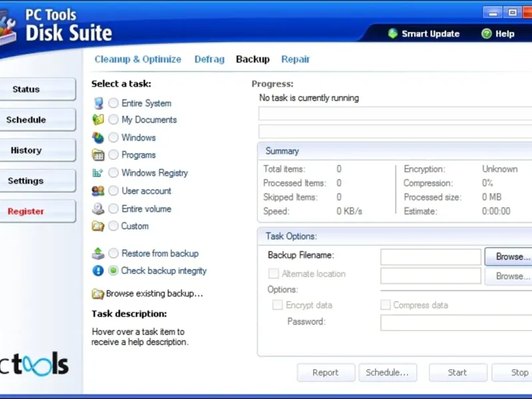The height and width of the screenshot is (399, 532).
Task: Click the Windows logo task icon
Action: click(x=98, y=138)
